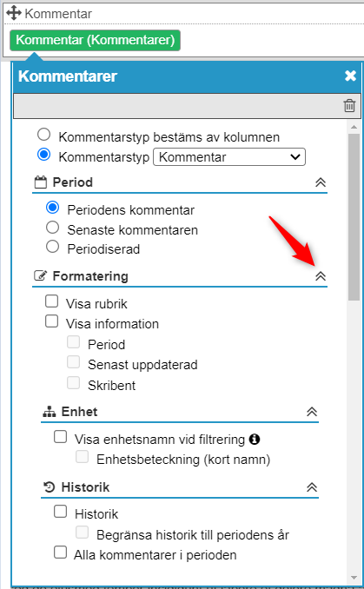
Task: Click the history clock icon beside Historik
Action: point(50,487)
